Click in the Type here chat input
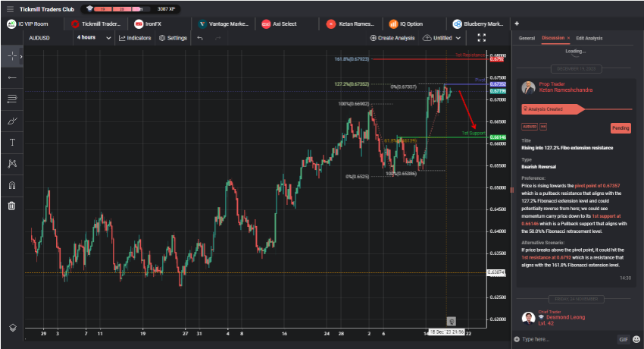This screenshot has height=349, width=644. [569, 339]
